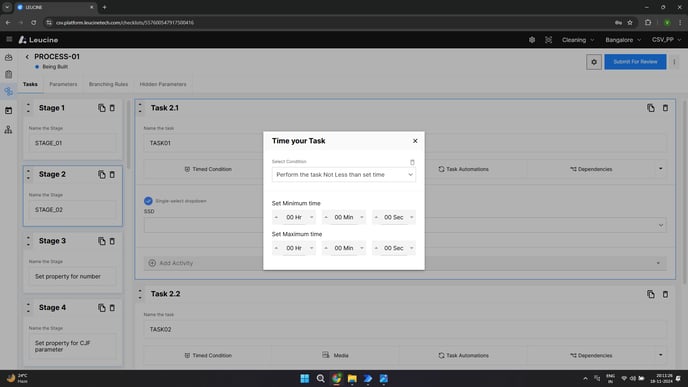688x387 pixels.
Task: Duplicate Stage 4
Action: click(x=102, y=308)
